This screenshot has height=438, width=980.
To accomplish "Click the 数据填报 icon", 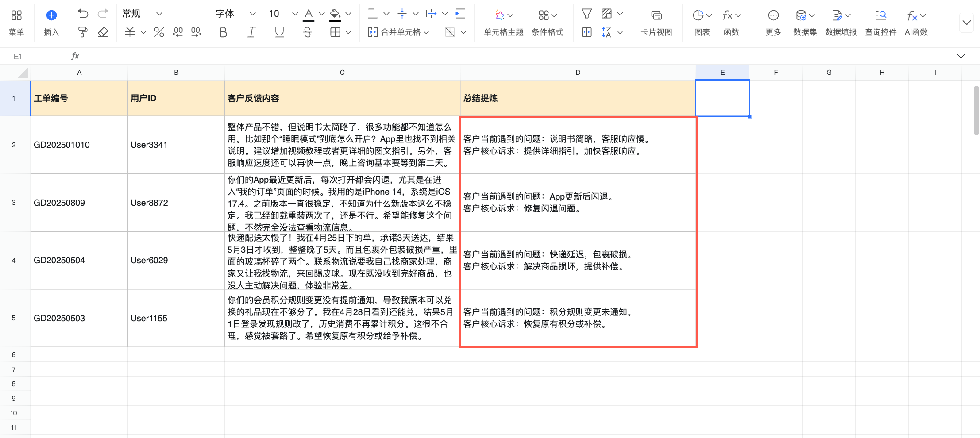I will pyautogui.click(x=837, y=15).
